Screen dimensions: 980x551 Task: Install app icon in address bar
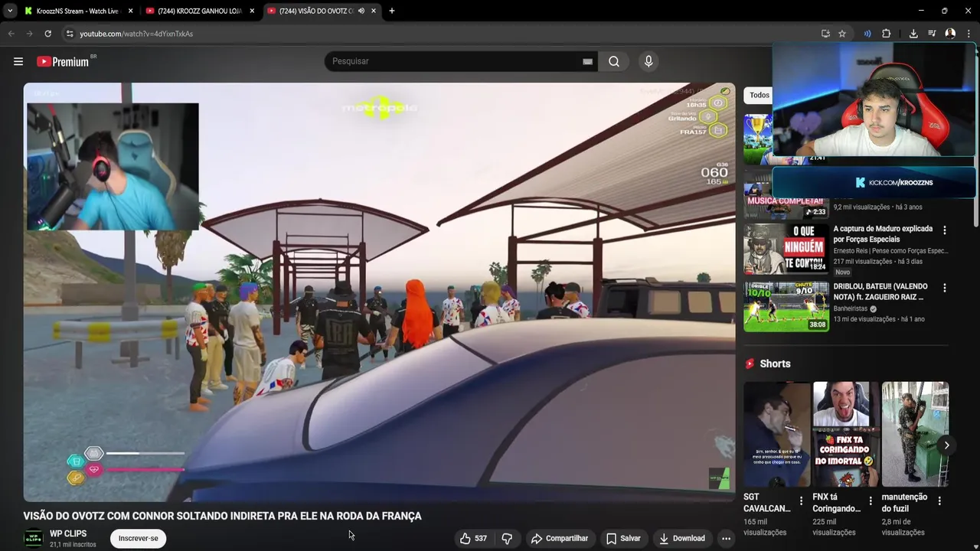(825, 34)
